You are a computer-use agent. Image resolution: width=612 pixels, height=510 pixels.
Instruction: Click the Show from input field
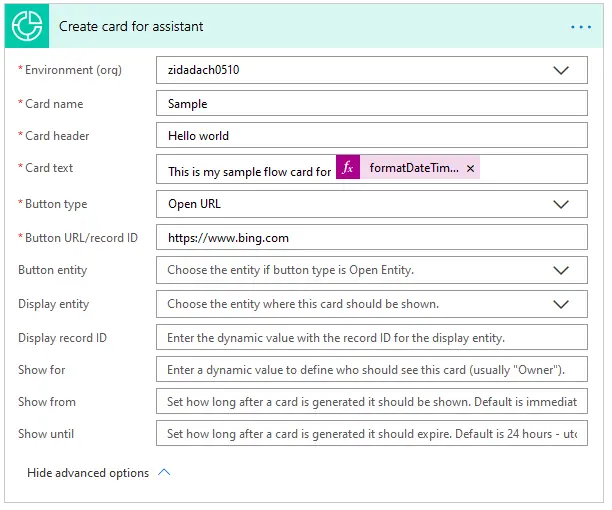tap(372, 402)
